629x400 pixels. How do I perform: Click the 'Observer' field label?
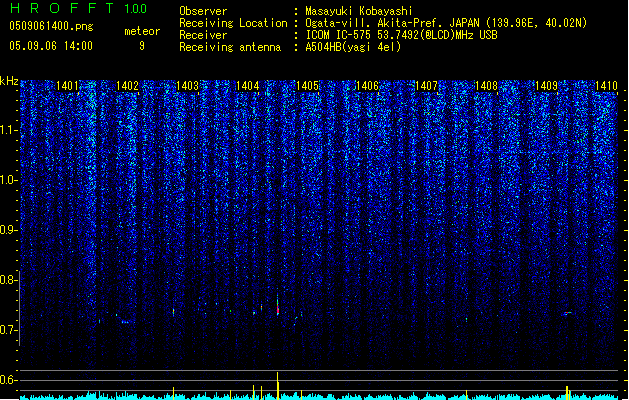tap(203, 11)
